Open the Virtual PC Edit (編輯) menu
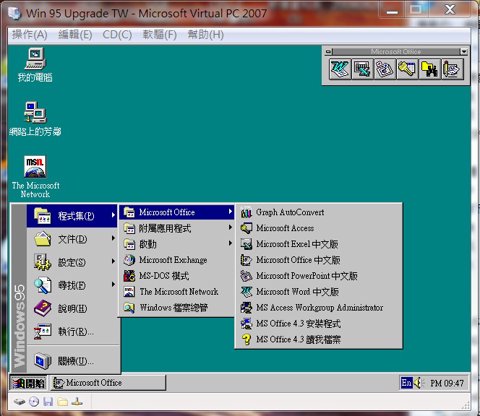This screenshot has width=480, height=416. (75, 34)
